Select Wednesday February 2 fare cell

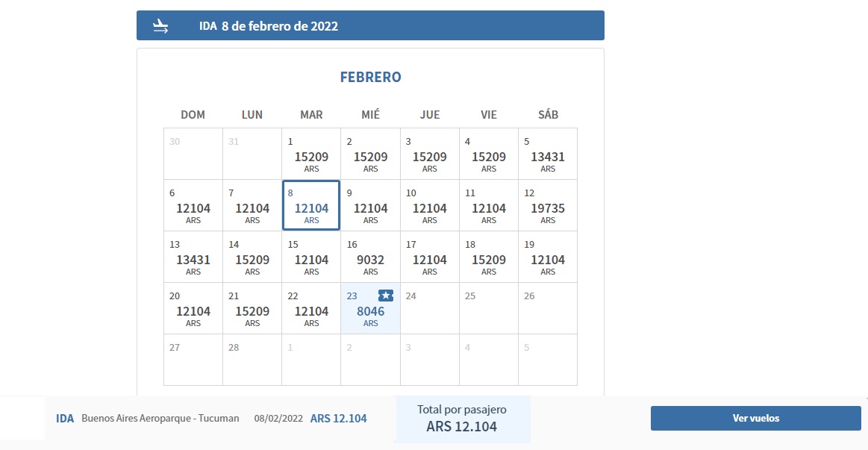[370, 154]
